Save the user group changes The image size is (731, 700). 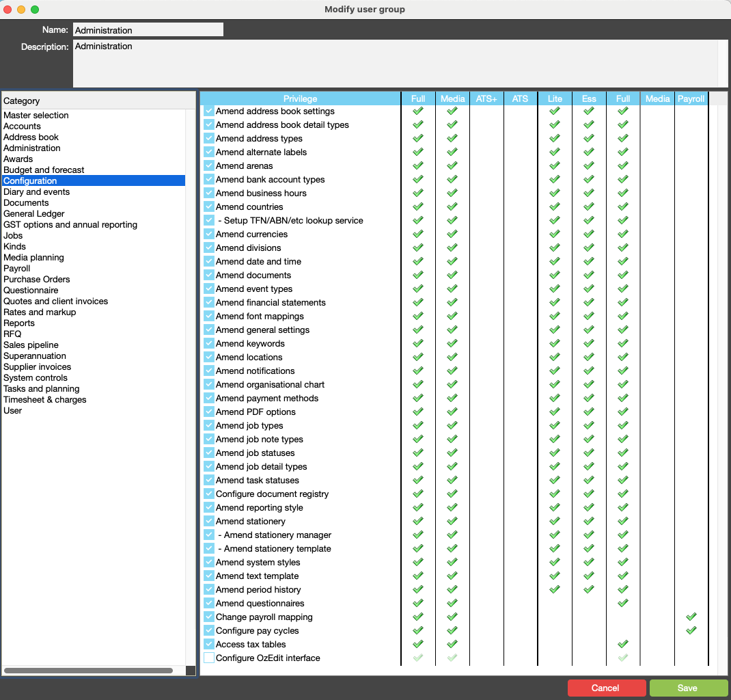coord(687,688)
